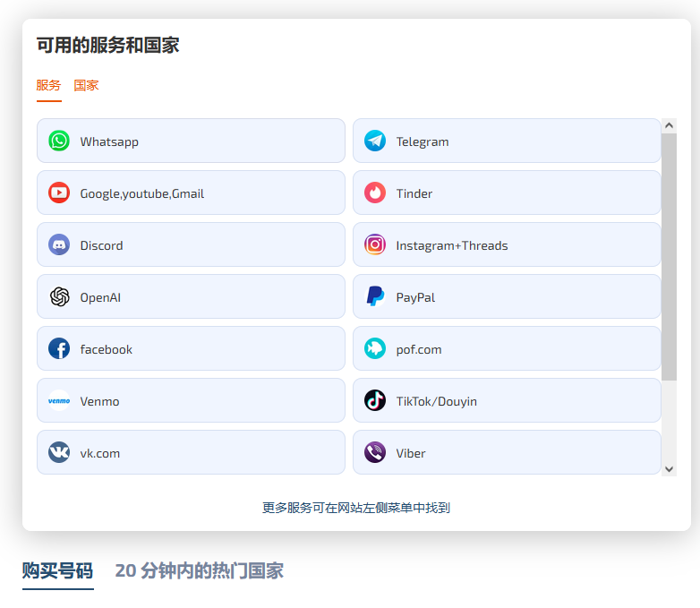Image resolution: width=700 pixels, height=608 pixels.
Task: Open the 购买号码 tab
Action: 57,570
